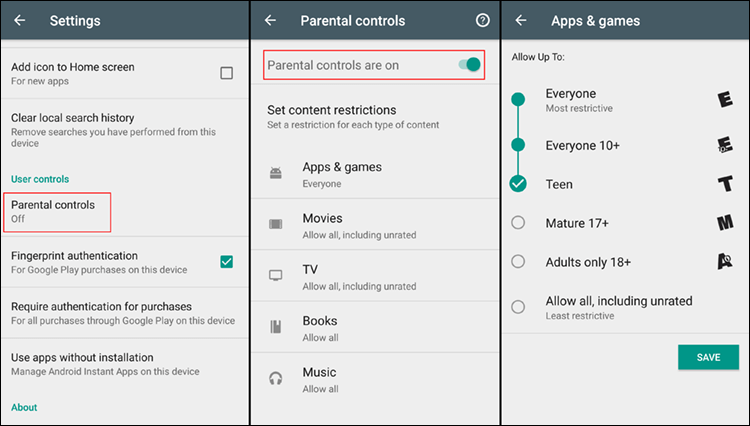Select Allow all, including unrated radio
Viewport: 750px width, 426px height.
click(518, 306)
